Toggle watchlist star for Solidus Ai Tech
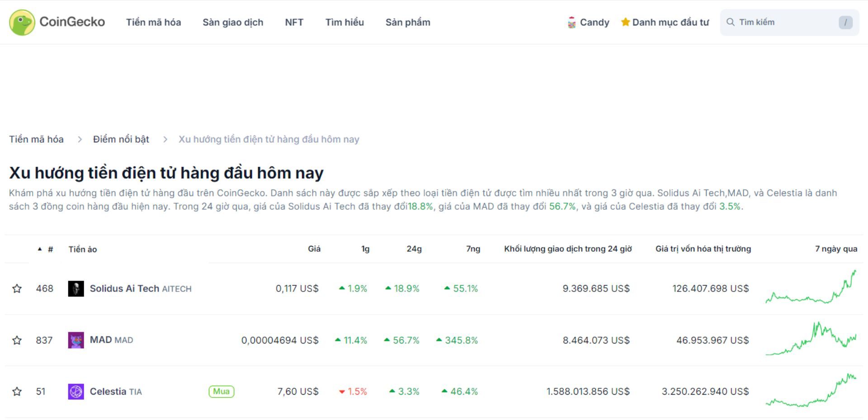Image resolution: width=868 pixels, height=420 pixels. (x=17, y=288)
